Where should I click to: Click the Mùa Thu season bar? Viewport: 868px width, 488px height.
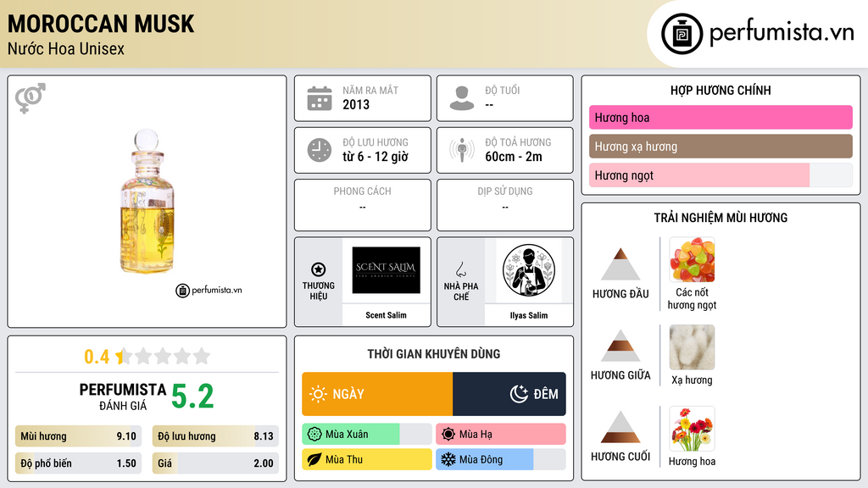pos(367,459)
